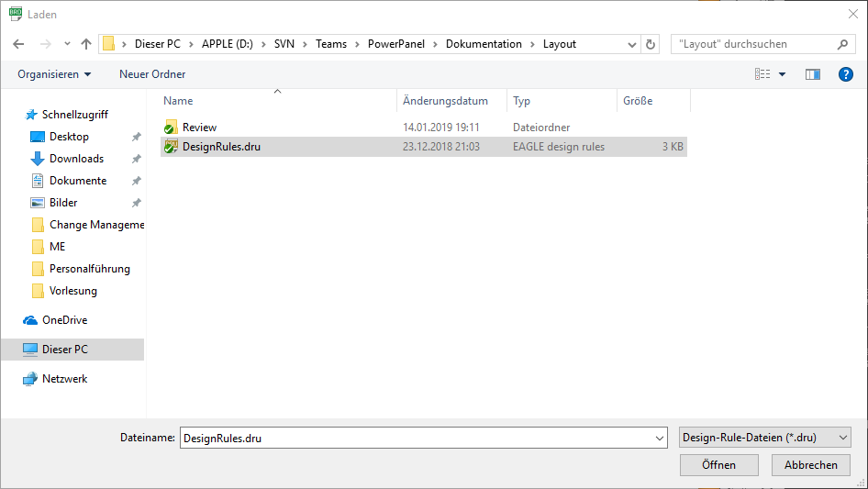This screenshot has height=489, width=868.
Task: Click the view layout options icon
Action: tap(762, 74)
